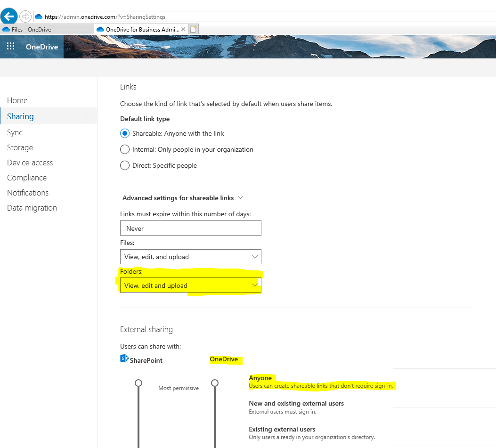496x448 pixels.
Task: Click New and existing external users level
Action: pyautogui.click(x=296, y=403)
